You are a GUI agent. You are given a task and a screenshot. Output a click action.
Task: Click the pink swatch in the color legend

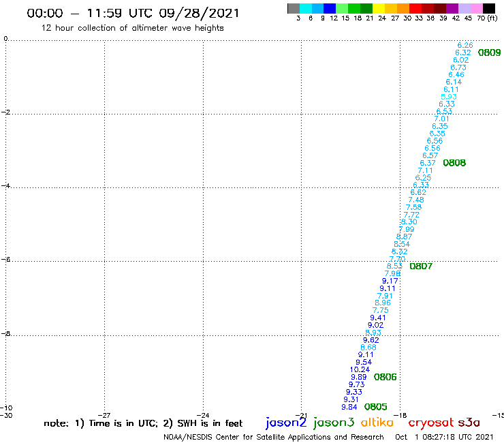tap(477, 8)
